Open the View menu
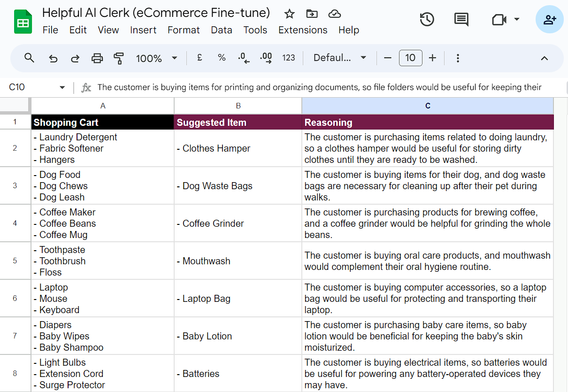This screenshot has height=392, width=568. coord(108,30)
